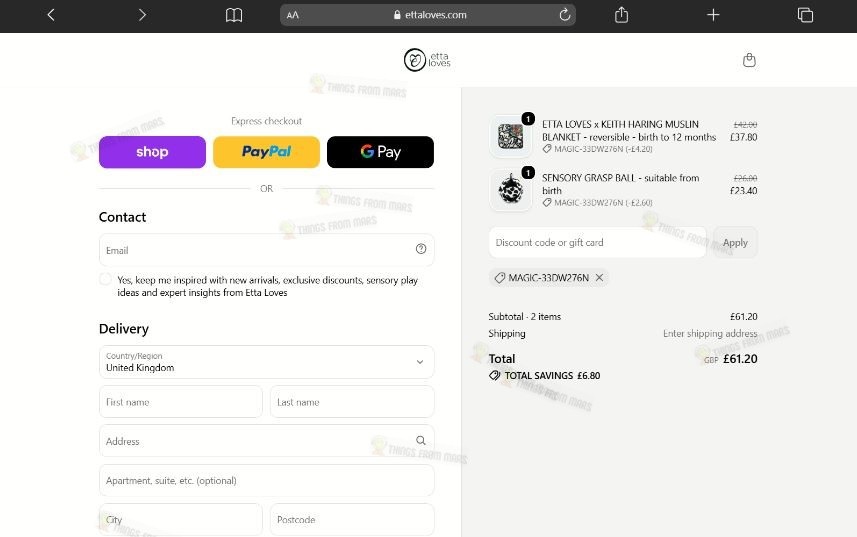Click the Enter shipping address text
857x537 pixels.
(710, 333)
